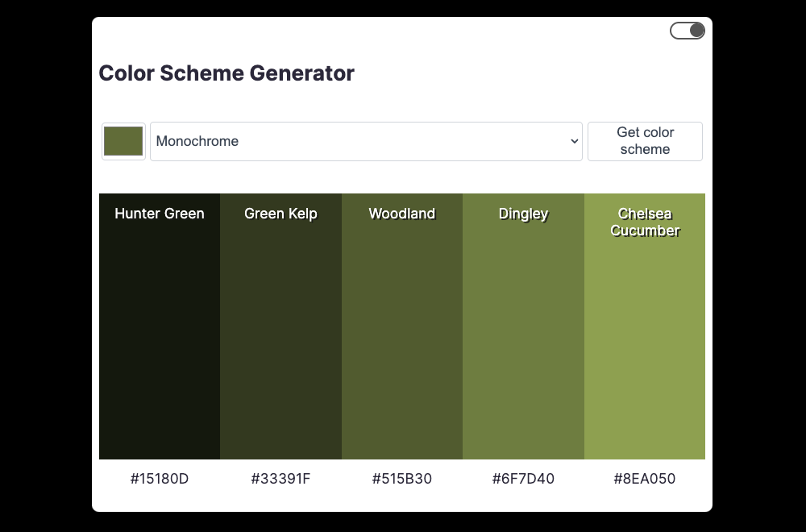Click the Dingley name label

(x=523, y=214)
